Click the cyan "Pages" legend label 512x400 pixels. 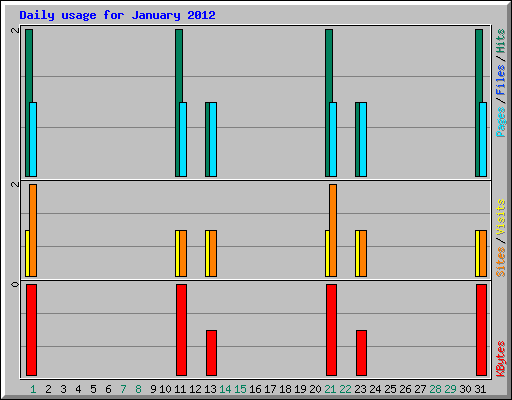500,122
